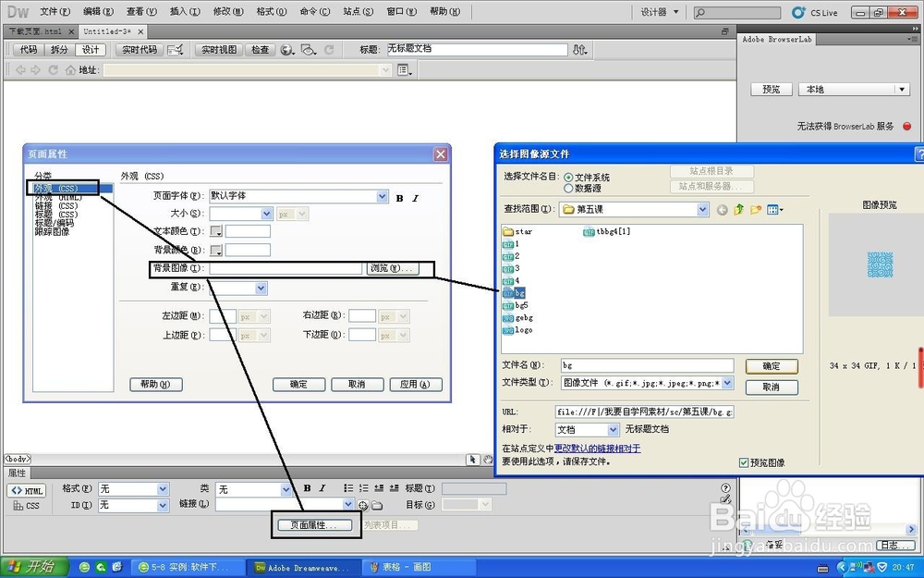
Task: Click the refresh design view icon
Action: (330, 50)
